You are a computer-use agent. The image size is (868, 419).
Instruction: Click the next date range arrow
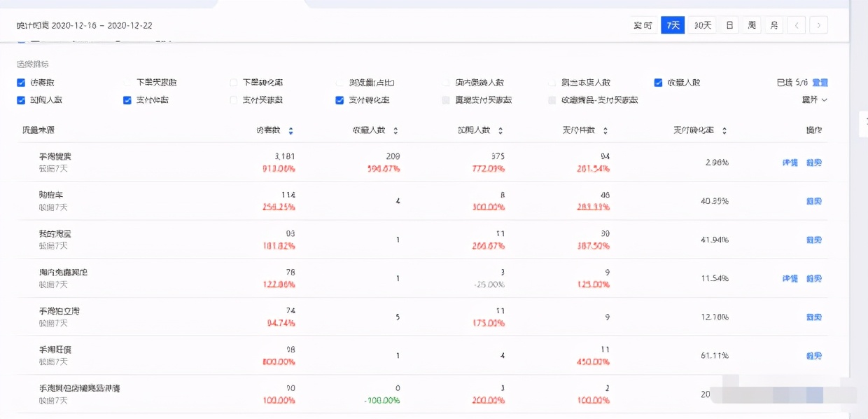click(x=819, y=25)
